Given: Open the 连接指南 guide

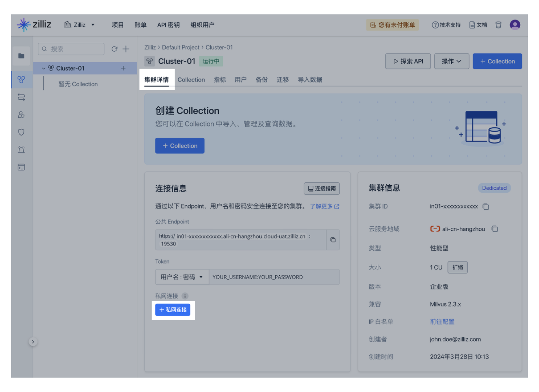Looking at the screenshot, I should (x=322, y=188).
